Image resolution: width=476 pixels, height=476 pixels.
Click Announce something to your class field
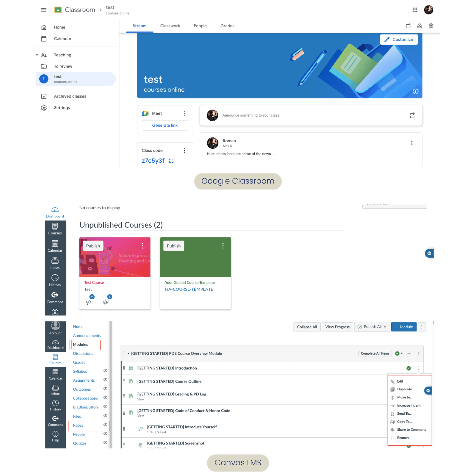[x=311, y=115]
